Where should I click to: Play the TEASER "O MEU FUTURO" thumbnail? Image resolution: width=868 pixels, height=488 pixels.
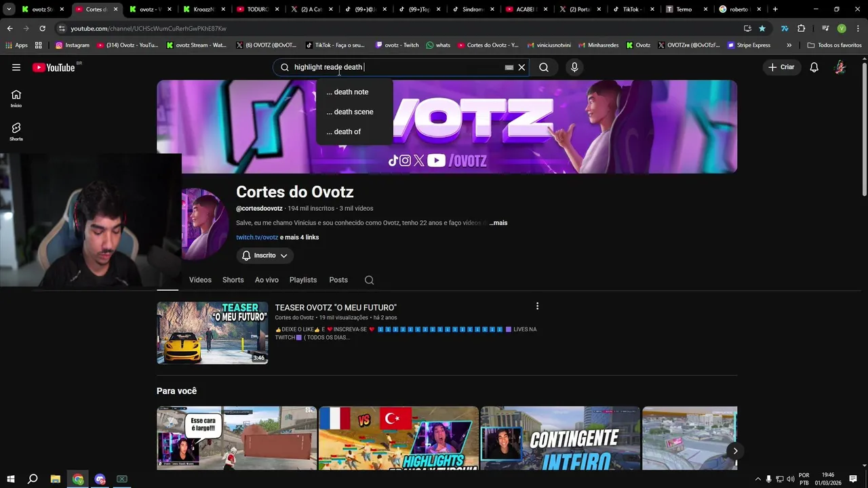[x=212, y=333]
